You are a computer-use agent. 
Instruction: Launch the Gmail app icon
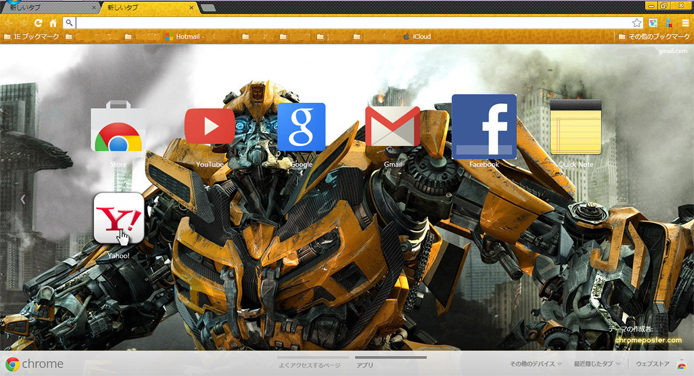click(393, 127)
